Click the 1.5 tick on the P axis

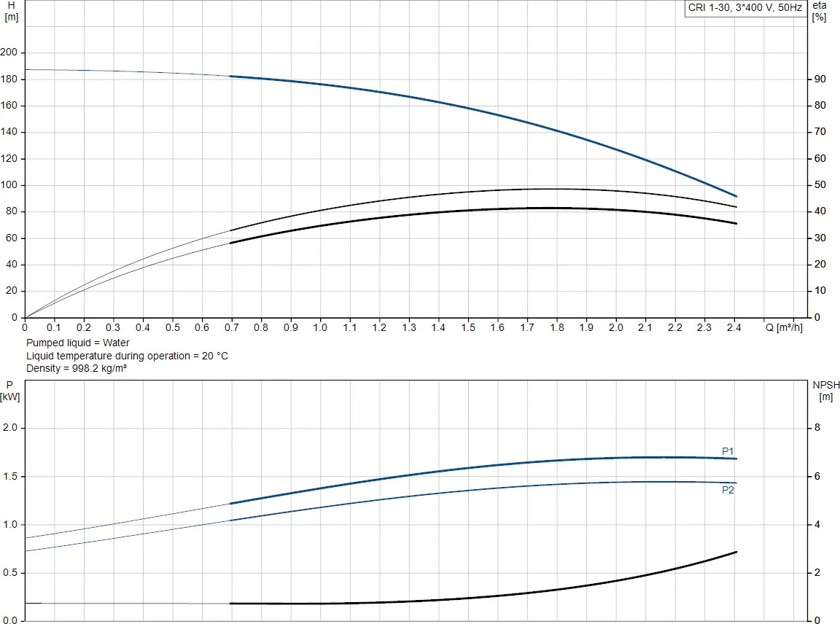pos(10,476)
